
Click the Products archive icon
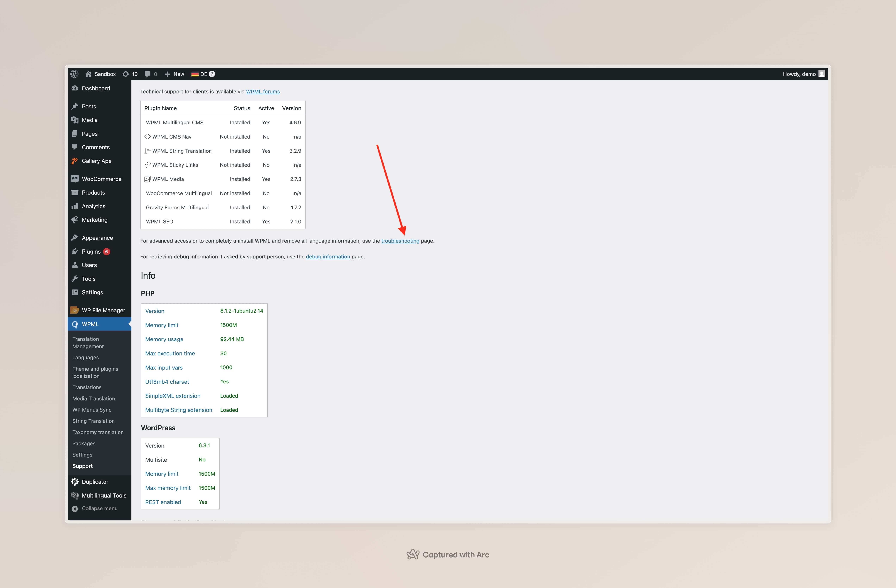pos(74,192)
